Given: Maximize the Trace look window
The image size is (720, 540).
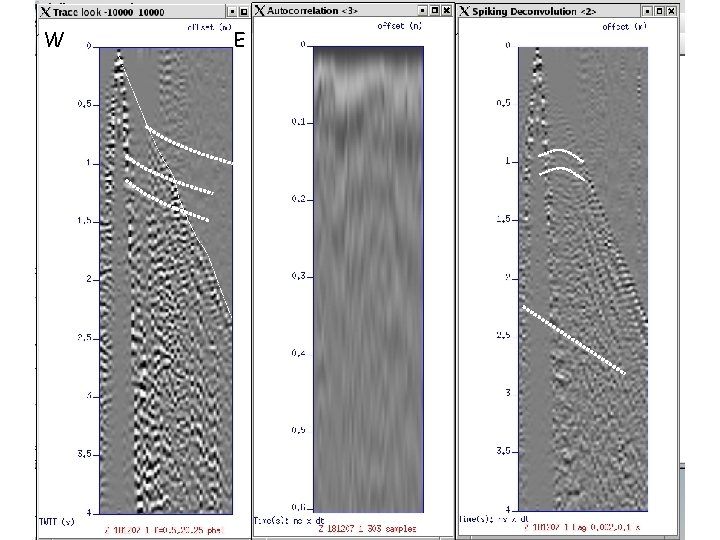Looking at the screenshot, I should click(x=244, y=11).
